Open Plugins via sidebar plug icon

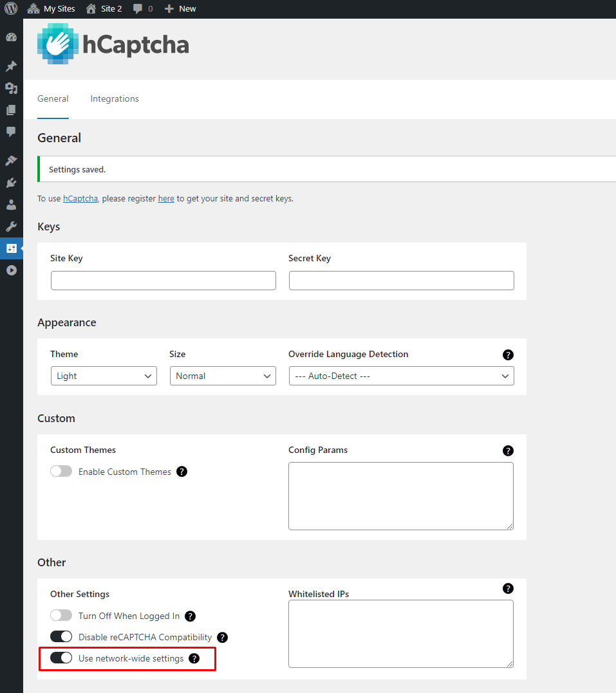(12, 183)
